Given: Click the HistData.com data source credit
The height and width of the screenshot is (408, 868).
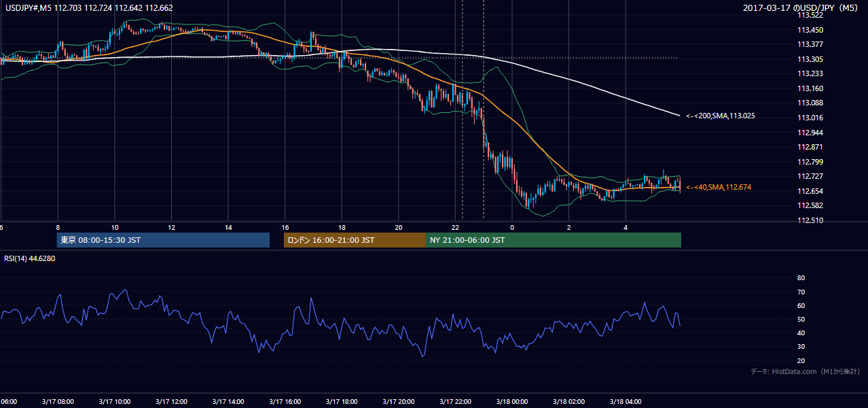Looking at the screenshot, I should 805,371.
